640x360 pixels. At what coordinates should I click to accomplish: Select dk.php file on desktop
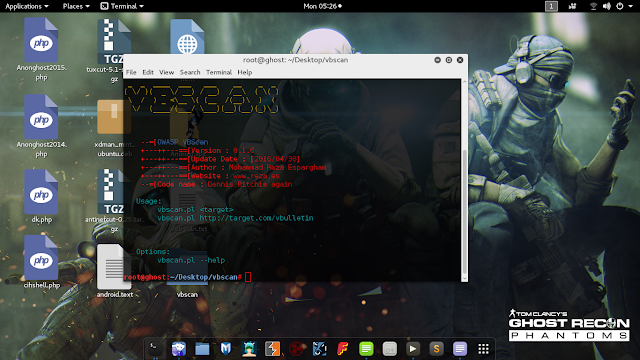coord(41,196)
